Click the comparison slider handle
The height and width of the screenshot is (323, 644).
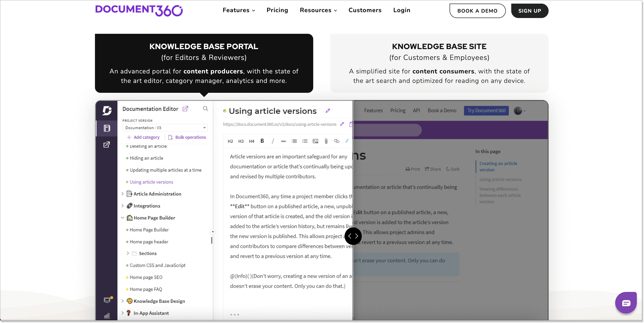pos(353,236)
